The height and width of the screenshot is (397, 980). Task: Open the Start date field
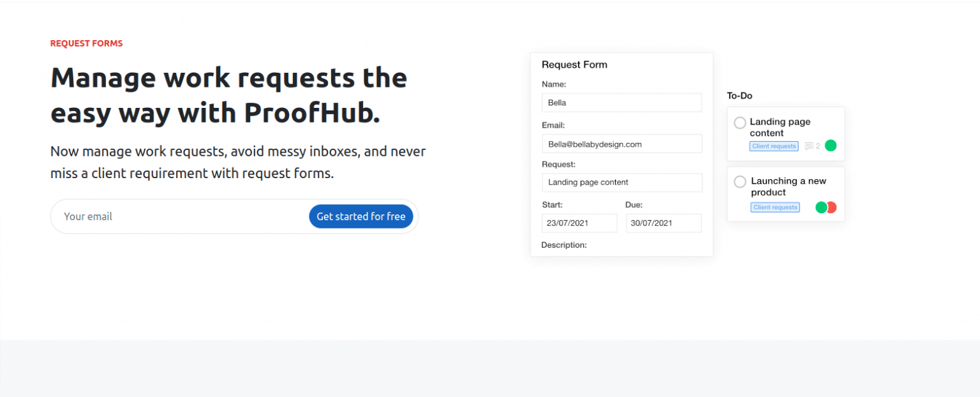pyautogui.click(x=579, y=223)
